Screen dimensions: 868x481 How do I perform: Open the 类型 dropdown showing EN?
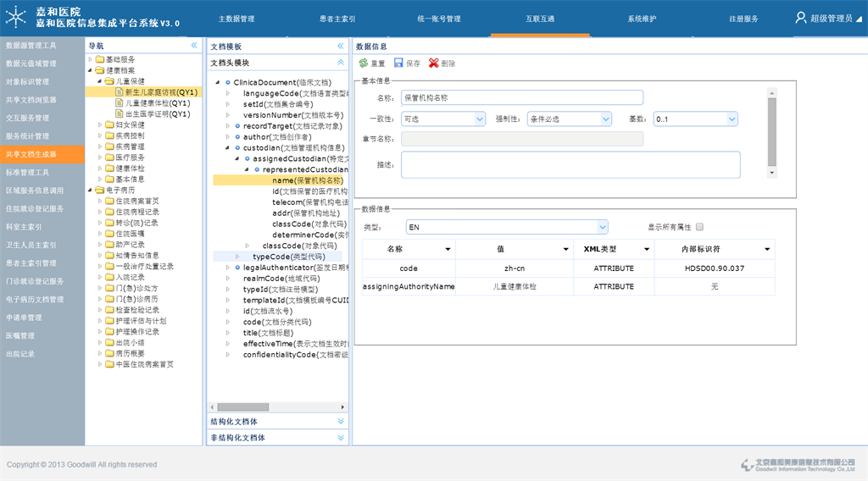602,227
